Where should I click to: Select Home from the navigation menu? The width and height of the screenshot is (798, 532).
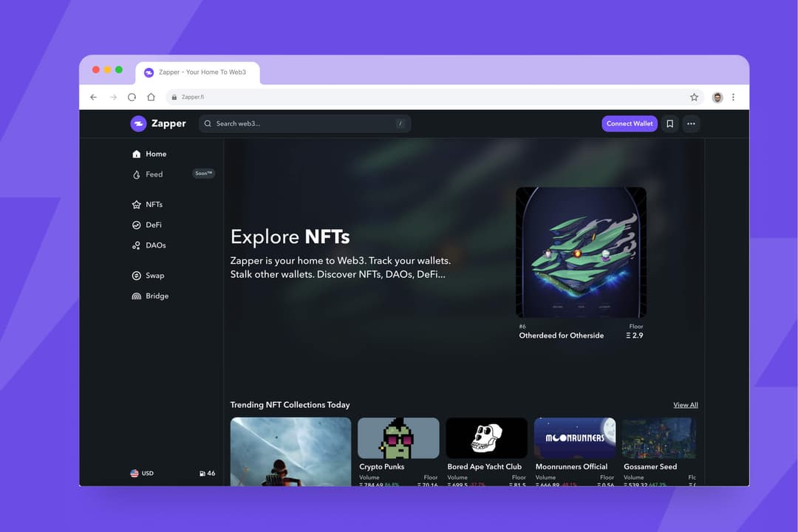pyautogui.click(x=156, y=154)
